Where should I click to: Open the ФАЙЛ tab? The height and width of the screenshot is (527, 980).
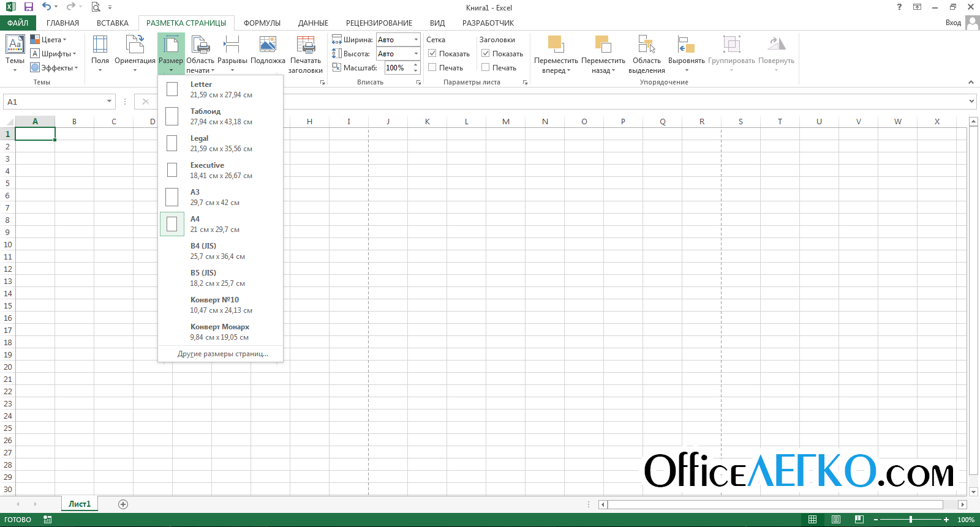click(x=18, y=23)
